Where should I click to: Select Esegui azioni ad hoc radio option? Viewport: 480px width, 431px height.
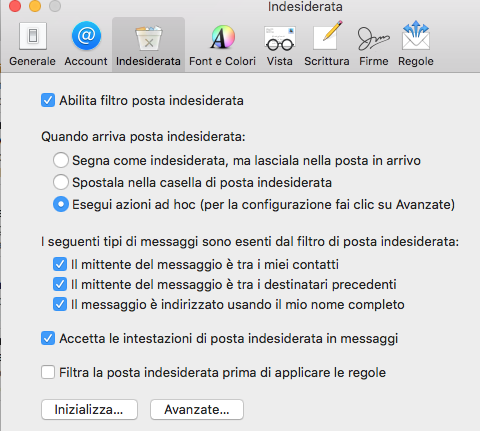61,204
